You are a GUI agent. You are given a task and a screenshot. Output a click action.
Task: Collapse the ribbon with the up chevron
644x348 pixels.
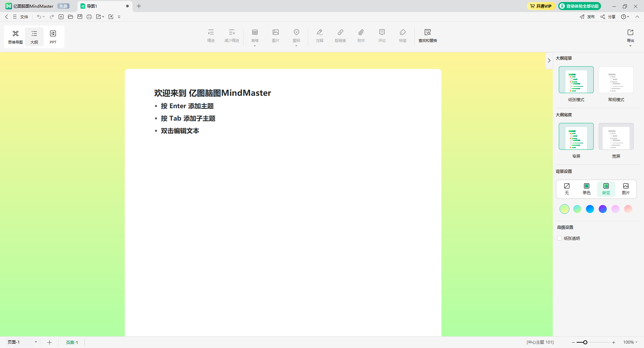[x=637, y=17]
